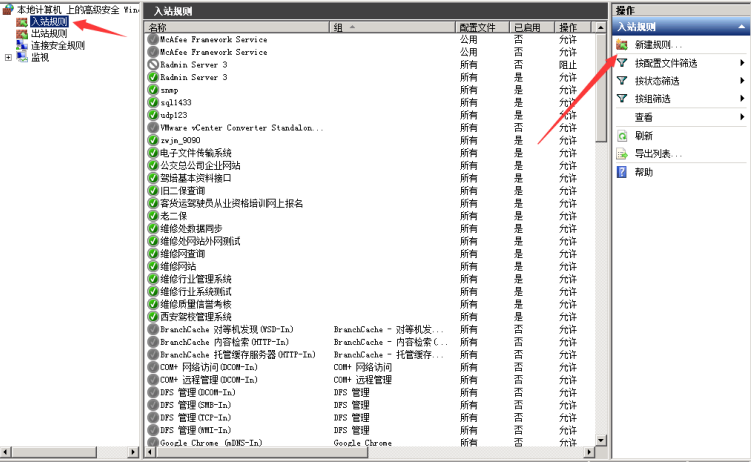
Task: Expand arrow next to 按配置文件筛选
Action: [742, 63]
